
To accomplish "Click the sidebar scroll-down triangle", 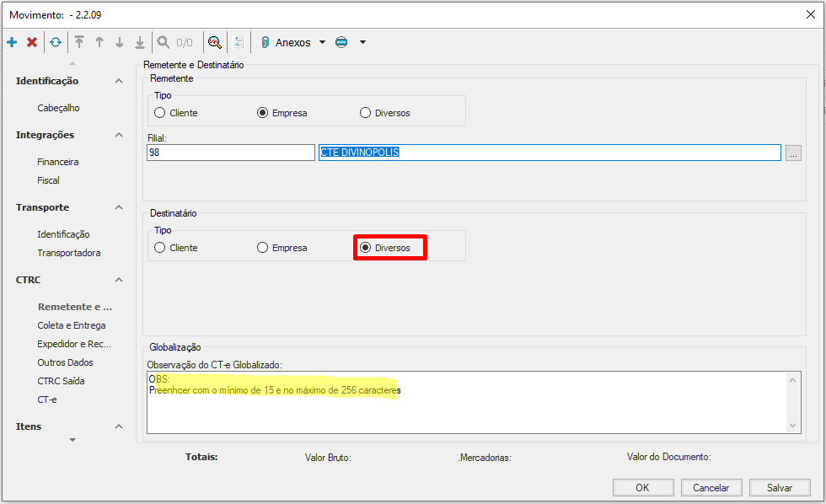I will [x=72, y=440].
